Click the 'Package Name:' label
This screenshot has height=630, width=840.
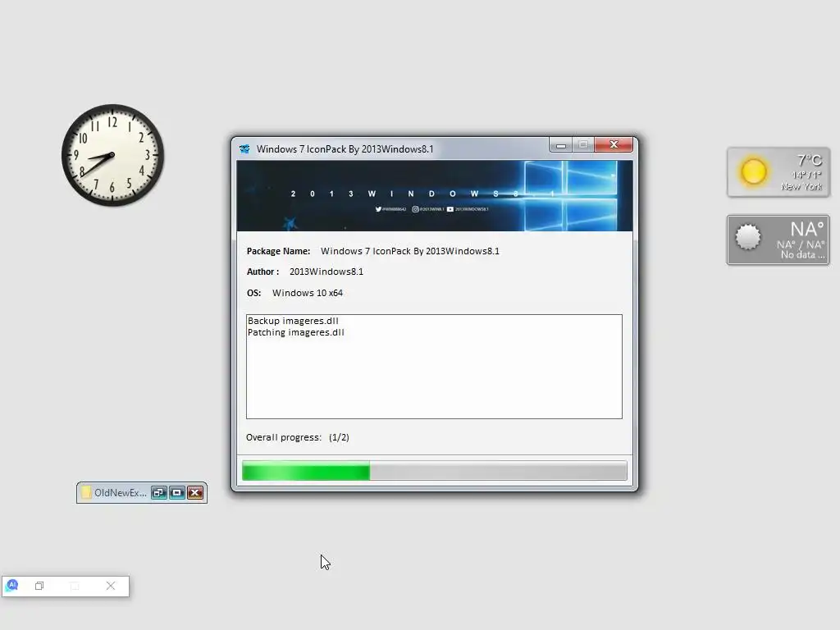pos(278,251)
